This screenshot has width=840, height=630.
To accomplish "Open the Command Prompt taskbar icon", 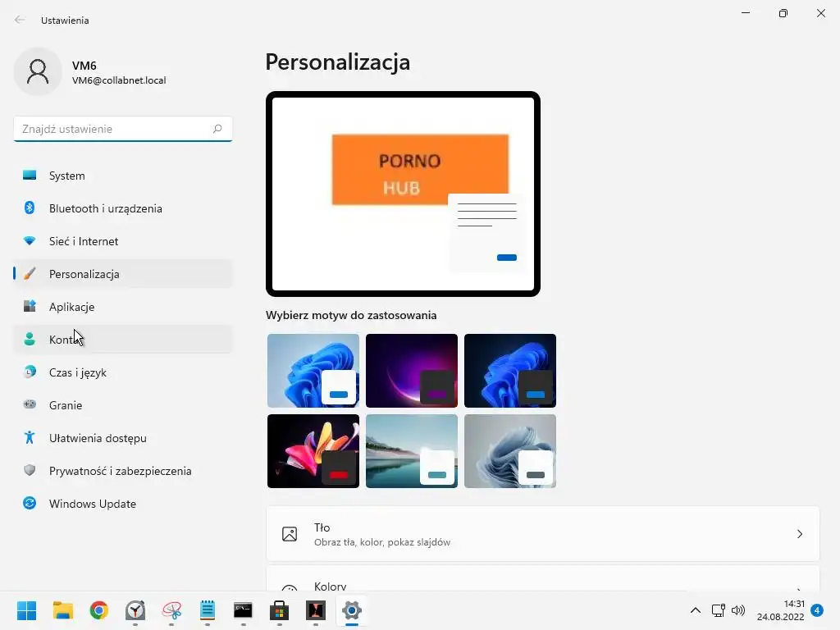I will [243, 610].
